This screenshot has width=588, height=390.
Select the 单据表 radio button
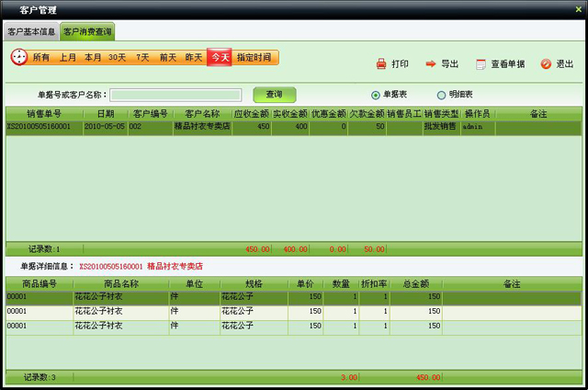376,95
